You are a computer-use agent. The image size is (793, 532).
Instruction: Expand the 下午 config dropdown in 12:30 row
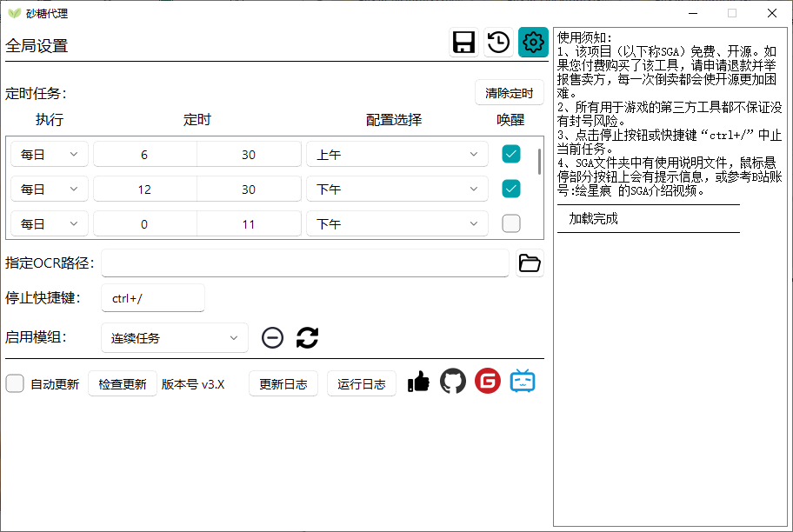click(397, 190)
